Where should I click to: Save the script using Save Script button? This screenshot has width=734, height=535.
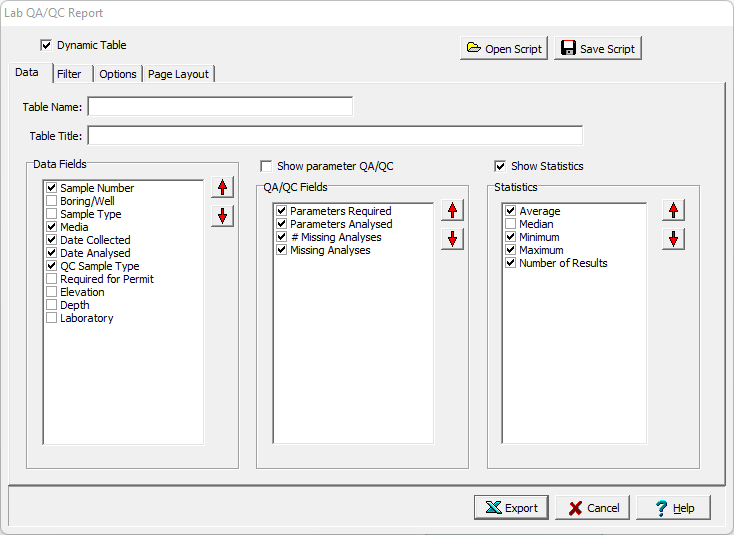[597, 48]
